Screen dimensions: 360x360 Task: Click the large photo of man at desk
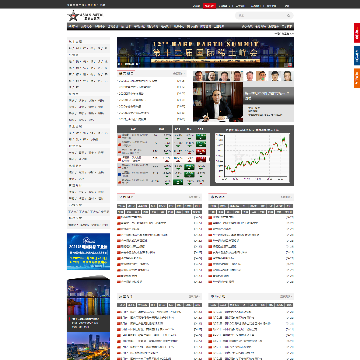pos(218,102)
